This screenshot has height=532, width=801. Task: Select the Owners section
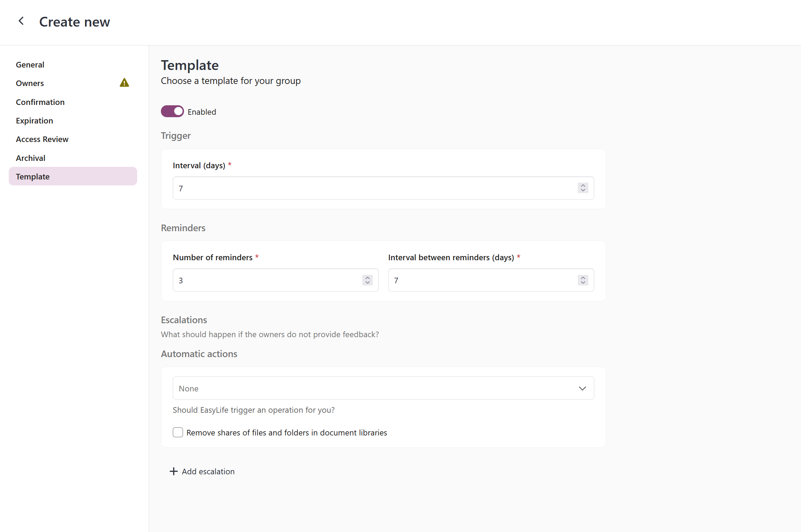pos(30,83)
